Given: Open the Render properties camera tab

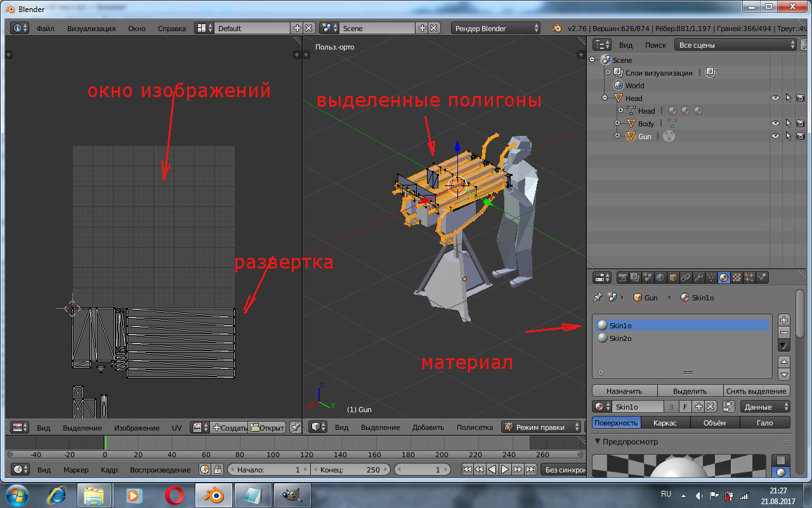Looking at the screenshot, I should [x=622, y=277].
